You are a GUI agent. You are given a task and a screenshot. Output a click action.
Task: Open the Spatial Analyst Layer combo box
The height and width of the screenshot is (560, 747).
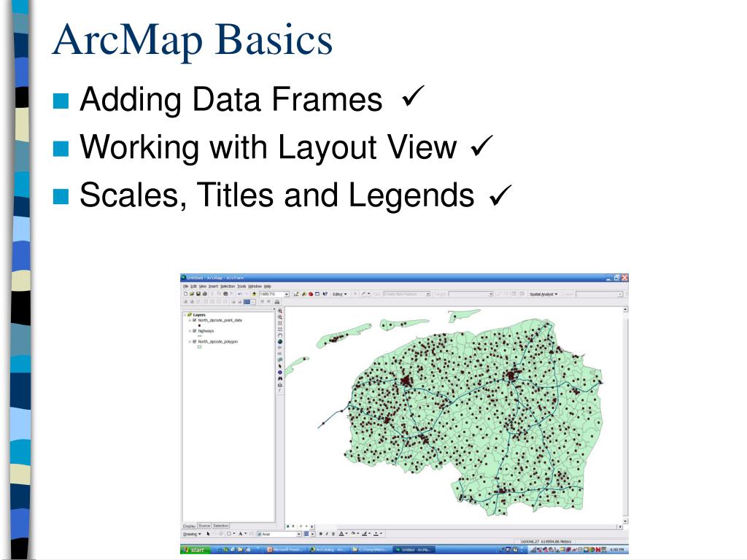(600, 294)
